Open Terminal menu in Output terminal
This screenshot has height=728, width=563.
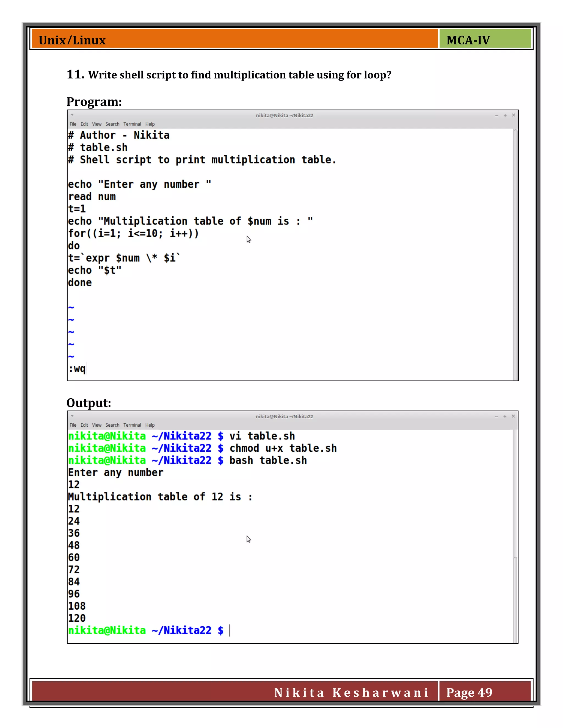point(132,425)
